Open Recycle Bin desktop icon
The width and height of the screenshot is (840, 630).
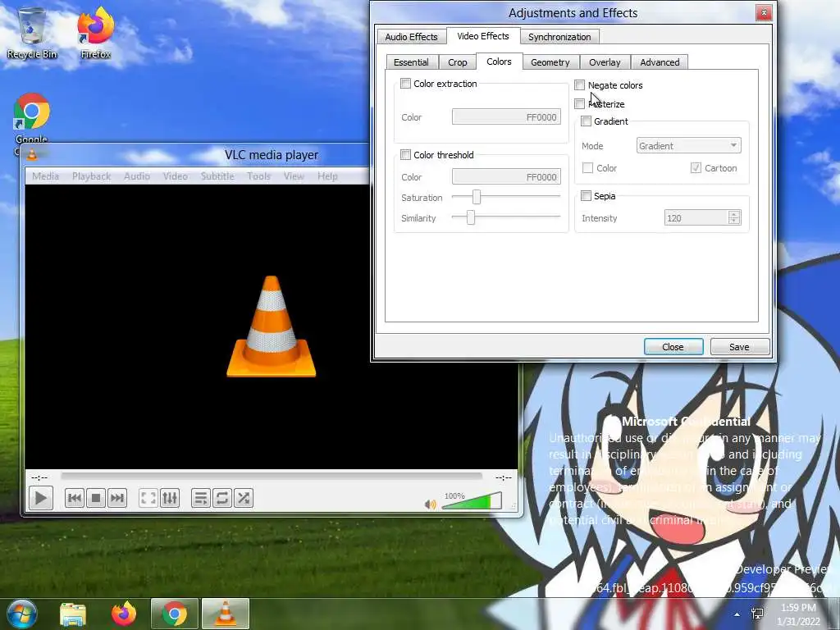pyautogui.click(x=32, y=33)
